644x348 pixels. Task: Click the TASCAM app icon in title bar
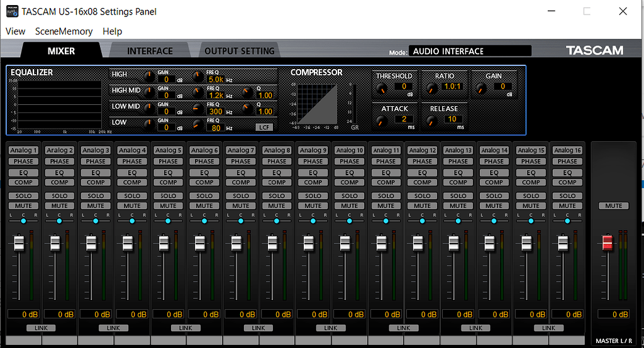tap(12, 11)
